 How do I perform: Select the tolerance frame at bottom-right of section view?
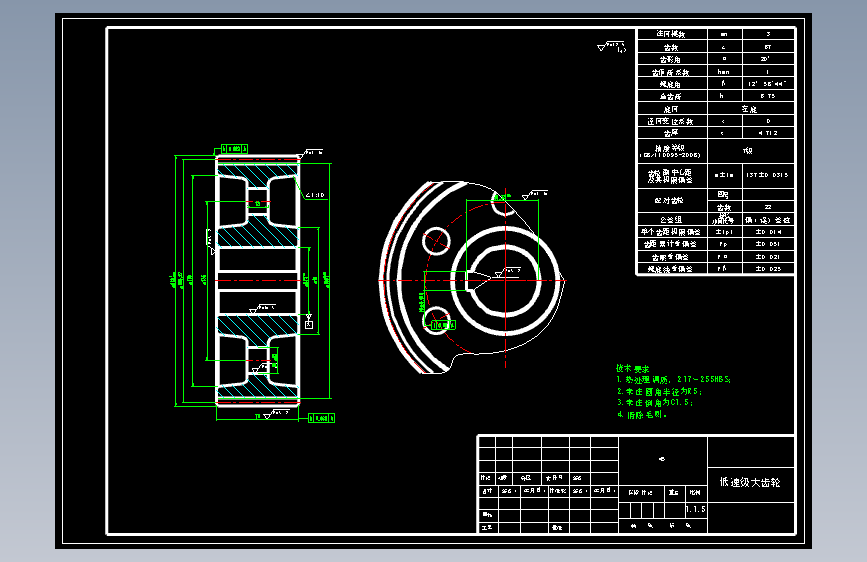point(321,418)
